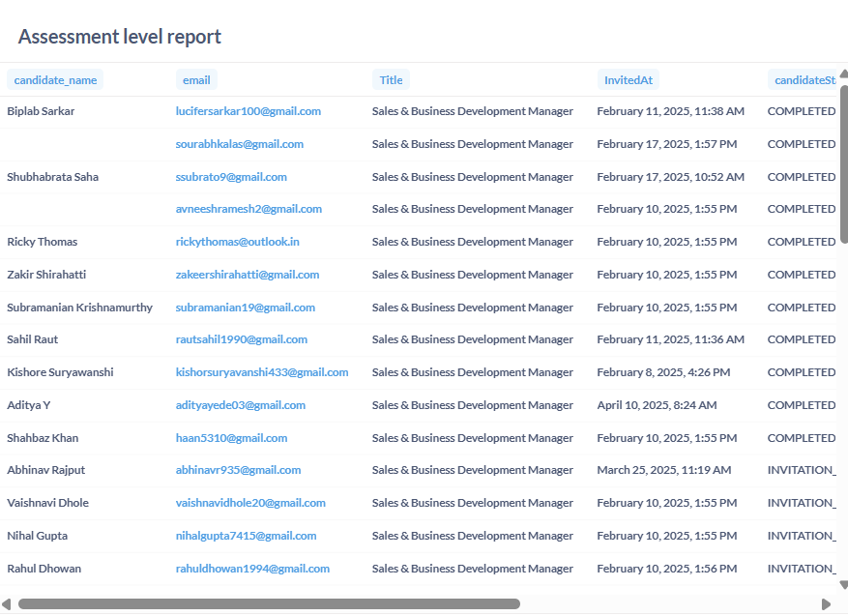Select candidate name Subramanian Krishnamurthy
The image size is (848, 616).
pyautogui.click(x=80, y=308)
